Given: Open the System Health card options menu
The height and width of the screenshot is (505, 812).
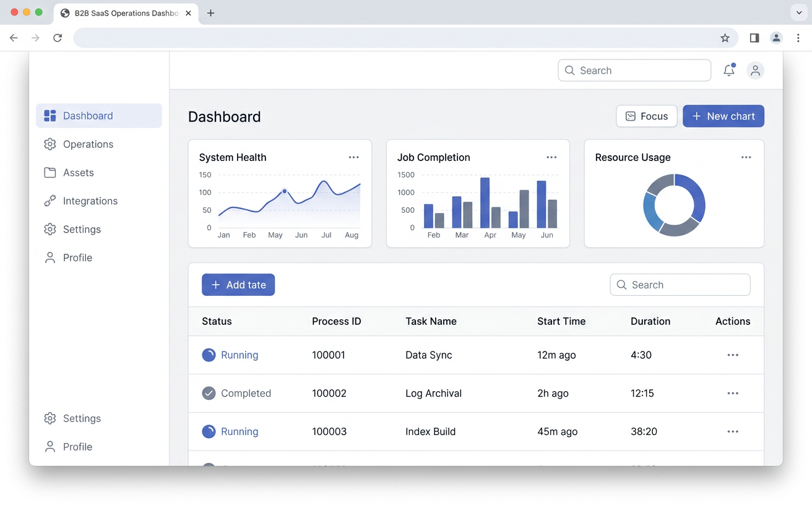Looking at the screenshot, I should coord(353,157).
